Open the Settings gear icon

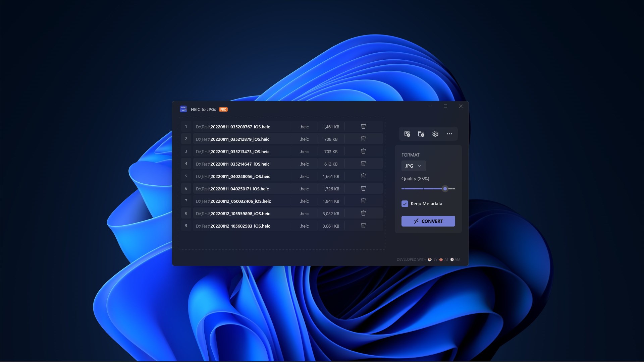point(435,133)
